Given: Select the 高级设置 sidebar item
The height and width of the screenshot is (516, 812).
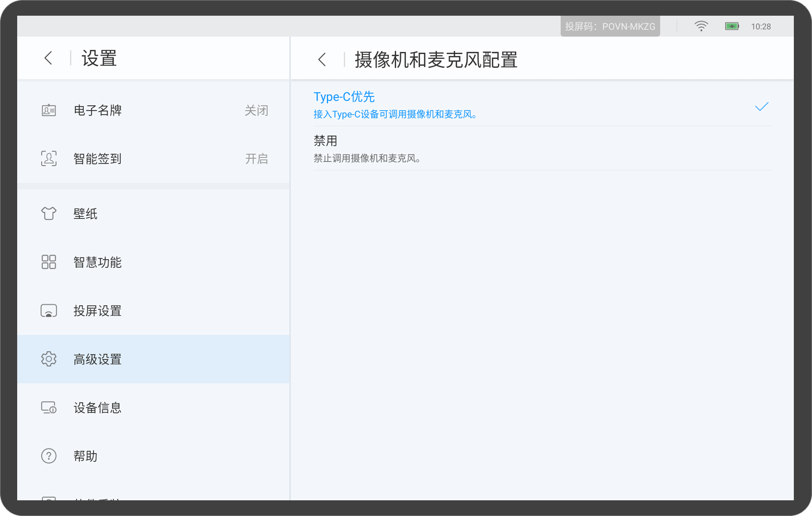Looking at the screenshot, I should [x=97, y=359].
